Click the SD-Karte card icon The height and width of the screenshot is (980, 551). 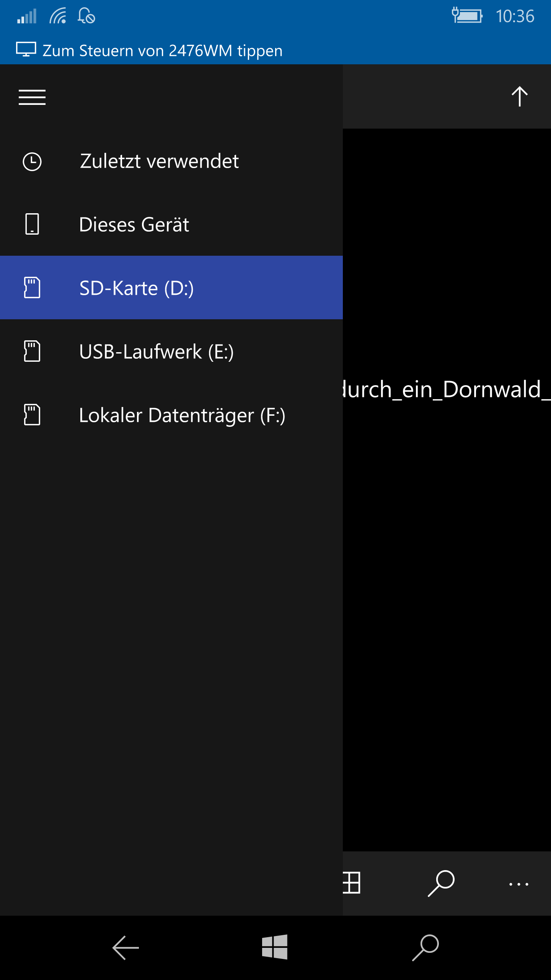pyautogui.click(x=32, y=287)
